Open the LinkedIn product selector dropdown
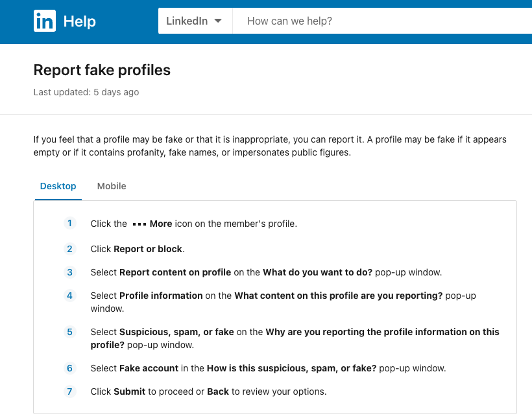Screen dimensions: 532x420 click(195, 20)
